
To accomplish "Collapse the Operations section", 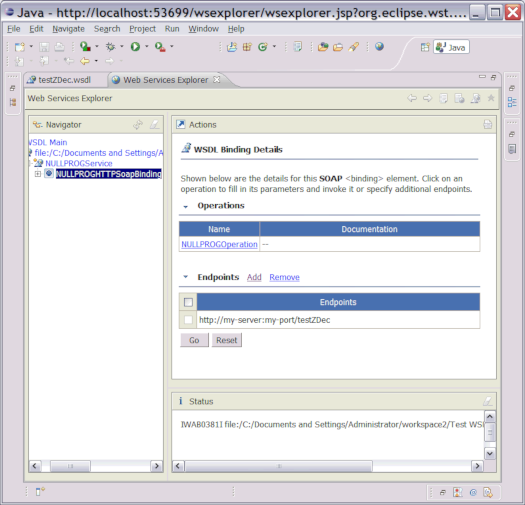I will [185, 206].
